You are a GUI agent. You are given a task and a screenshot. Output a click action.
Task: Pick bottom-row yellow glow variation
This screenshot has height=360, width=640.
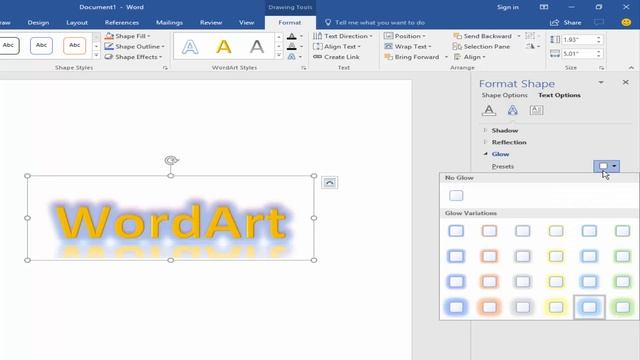point(556,307)
